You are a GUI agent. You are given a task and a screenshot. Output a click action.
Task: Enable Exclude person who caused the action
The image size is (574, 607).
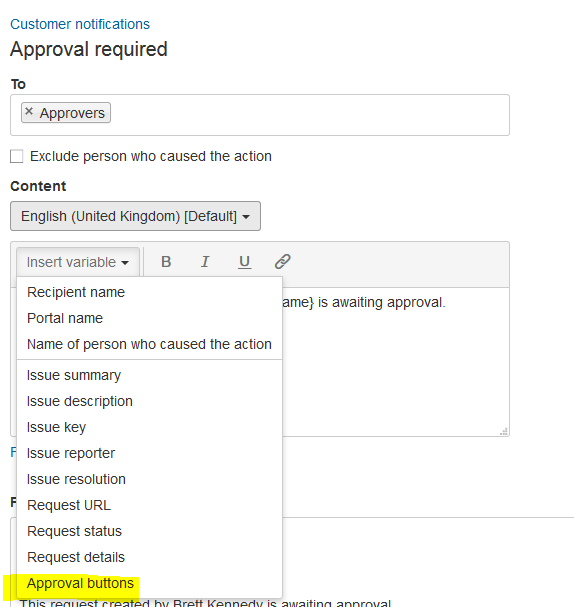(x=17, y=156)
